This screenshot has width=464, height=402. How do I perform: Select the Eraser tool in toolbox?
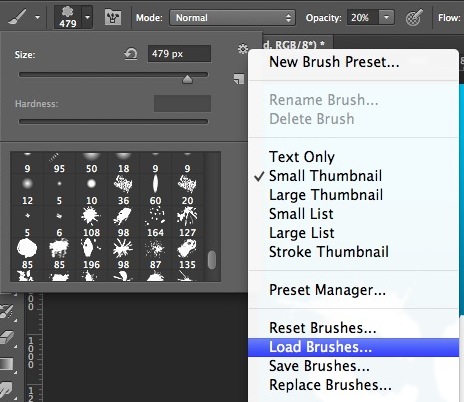pyautogui.click(x=7, y=337)
